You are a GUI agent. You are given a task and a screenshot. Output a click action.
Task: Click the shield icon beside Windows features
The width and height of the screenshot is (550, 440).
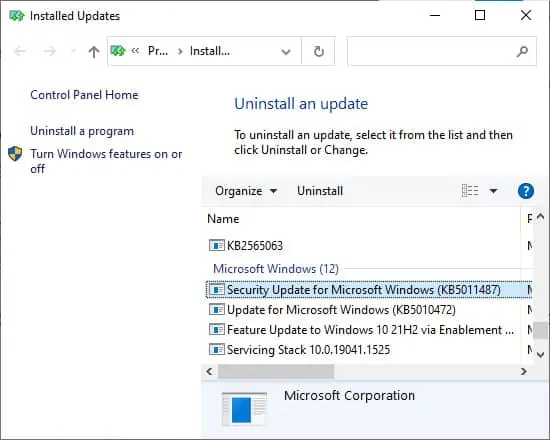click(15, 154)
